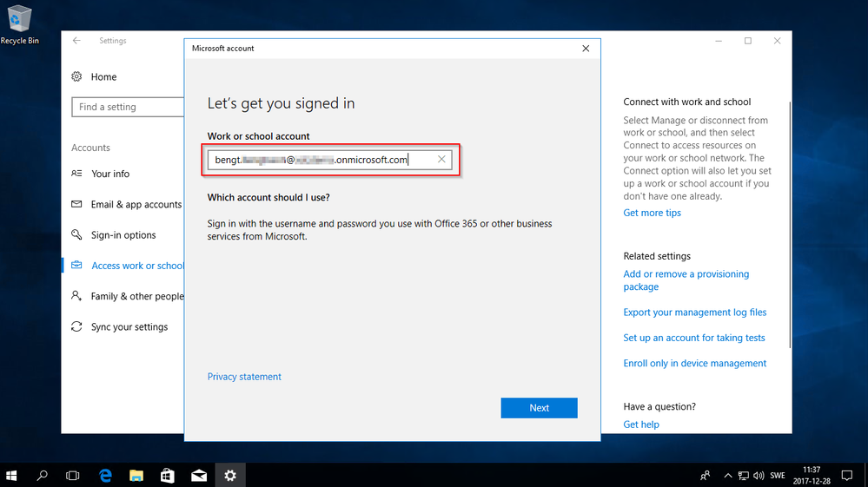The width and height of the screenshot is (868, 487).
Task: Click the Settings gear on taskbar
Action: [230, 476]
